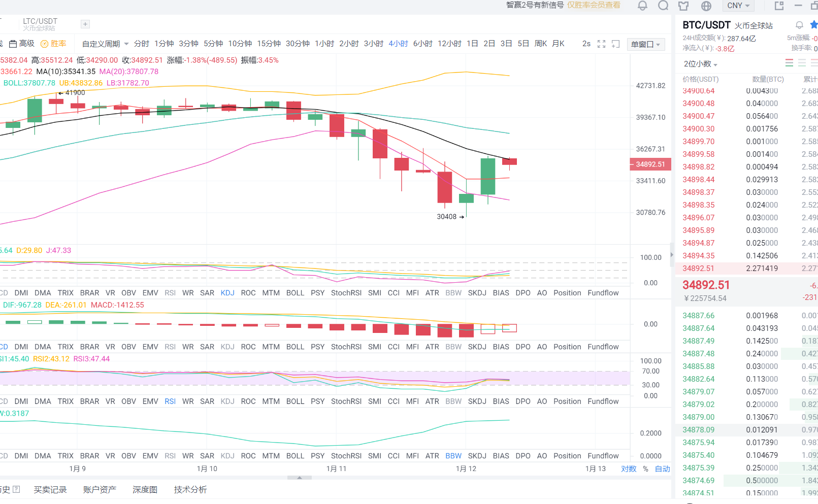This screenshot has width=818, height=504.
Task: Open the 技术分析 bottom tab
Action: point(190,489)
